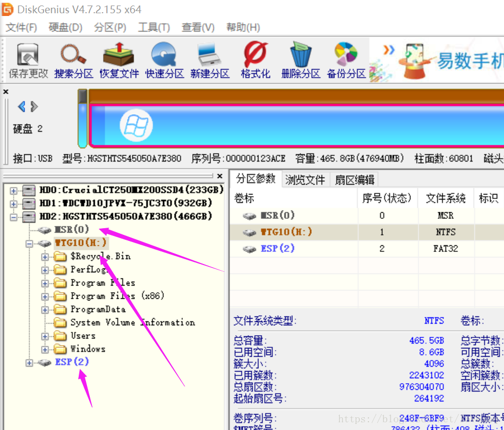Image resolution: width=504 pixels, height=430 pixels.
Task: Switch to Browse Files (浏览文件) tab
Action: [305, 180]
